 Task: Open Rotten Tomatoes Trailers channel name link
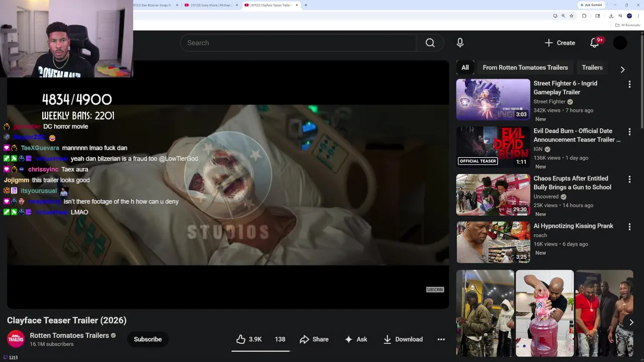coord(69,335)
